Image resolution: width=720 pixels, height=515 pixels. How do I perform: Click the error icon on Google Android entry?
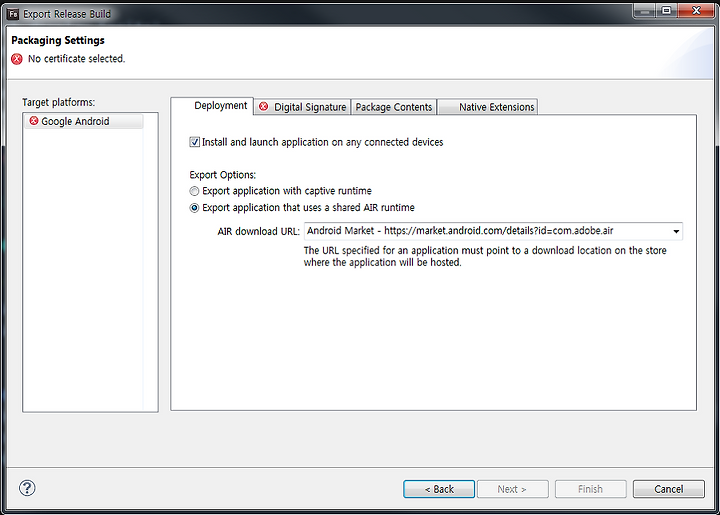34,121
